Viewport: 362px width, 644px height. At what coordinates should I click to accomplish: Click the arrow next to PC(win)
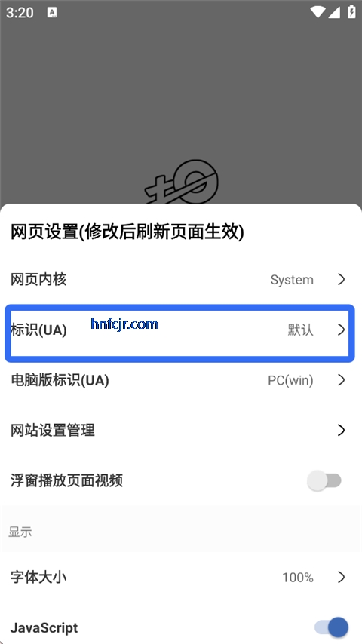coord(341,380)
